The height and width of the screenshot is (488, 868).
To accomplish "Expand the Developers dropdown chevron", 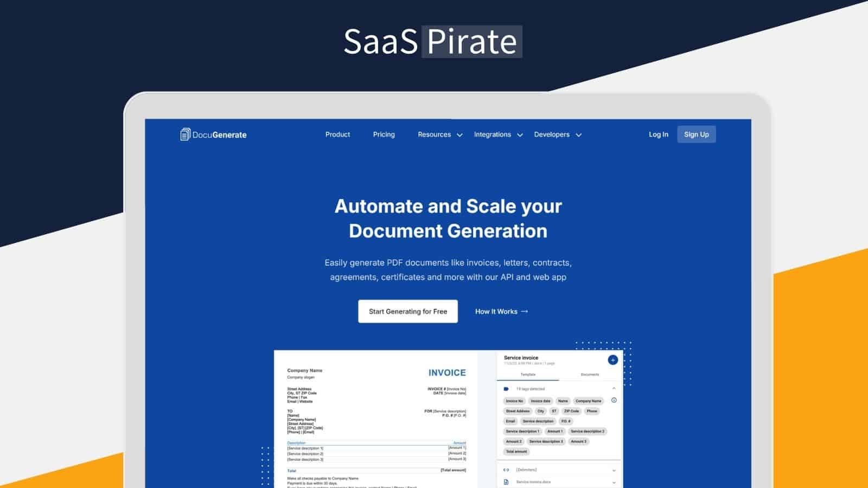I will 578,135.
